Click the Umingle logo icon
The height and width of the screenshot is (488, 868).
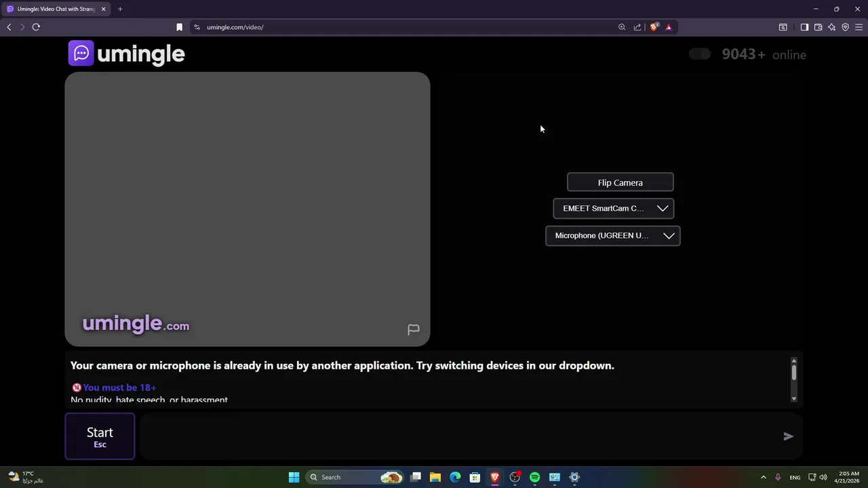pyautogui.click(x=81, y=54)
